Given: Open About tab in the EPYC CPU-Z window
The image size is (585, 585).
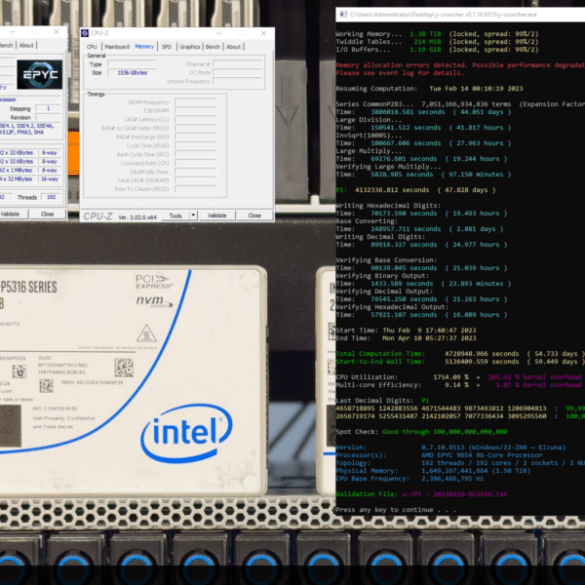Looking at the screenshot, I should [x=26, y=45].
